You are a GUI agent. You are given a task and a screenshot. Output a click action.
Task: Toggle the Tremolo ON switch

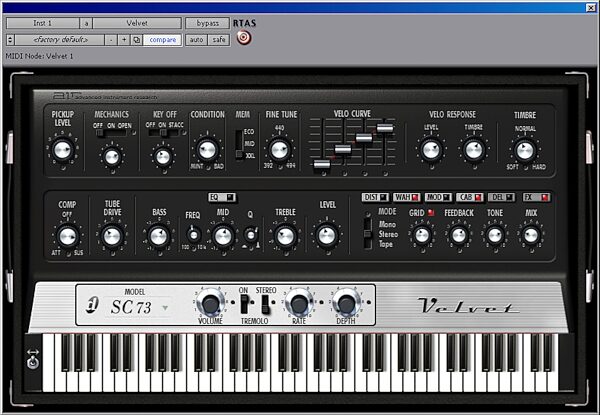pos(244,304)
